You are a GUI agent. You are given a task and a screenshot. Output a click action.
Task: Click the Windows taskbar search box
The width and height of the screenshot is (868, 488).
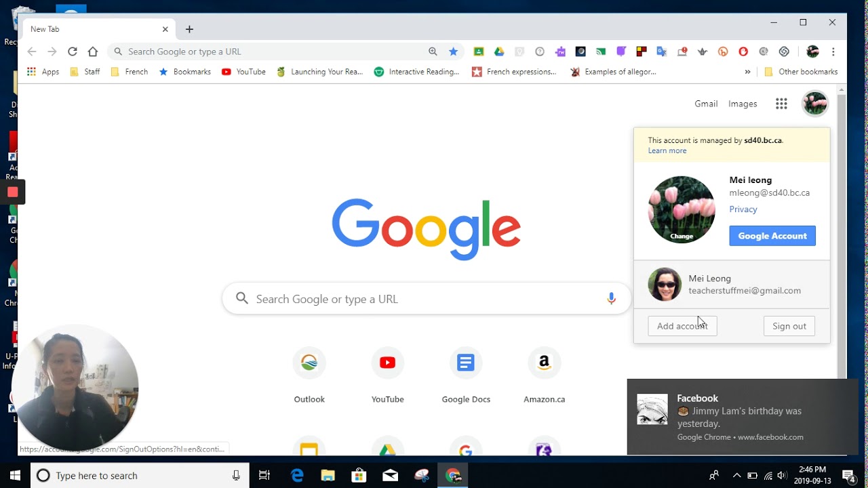[140, 475]
